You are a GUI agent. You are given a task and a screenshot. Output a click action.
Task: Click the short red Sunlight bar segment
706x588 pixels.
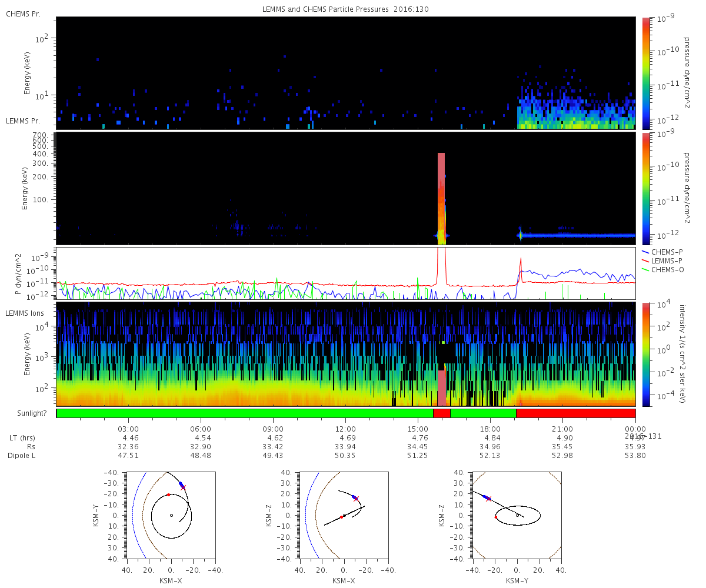click(442, 413)
